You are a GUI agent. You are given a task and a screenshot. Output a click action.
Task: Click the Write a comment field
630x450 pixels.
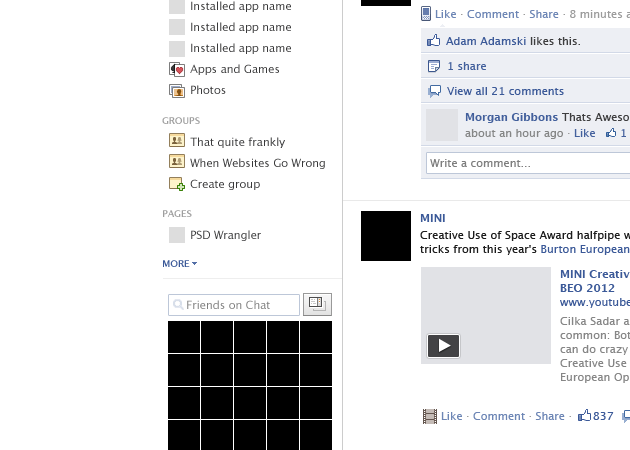click(x=528, y=163)
